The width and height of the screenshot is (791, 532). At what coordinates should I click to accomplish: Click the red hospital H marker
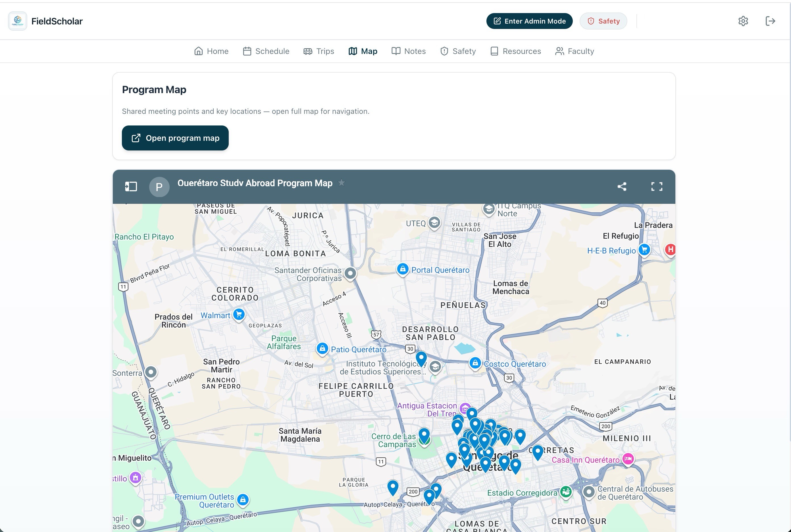670,250
